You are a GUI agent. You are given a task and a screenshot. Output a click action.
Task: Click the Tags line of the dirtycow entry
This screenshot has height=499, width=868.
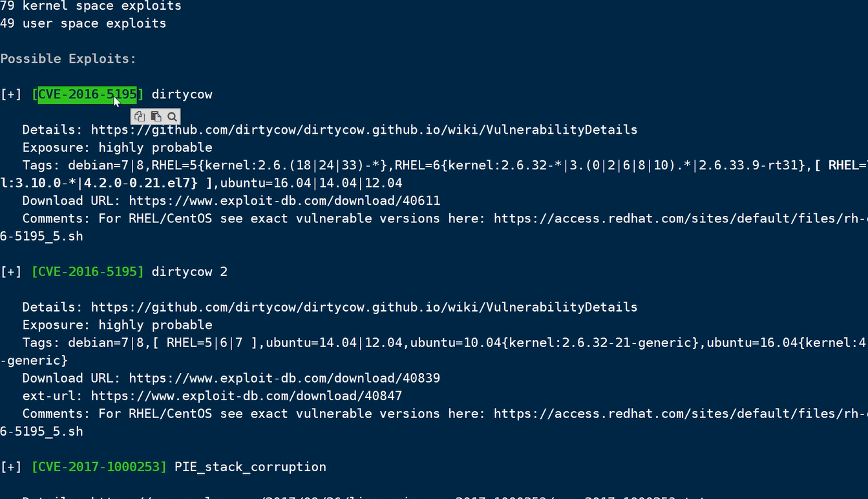(x=259, y=165)
